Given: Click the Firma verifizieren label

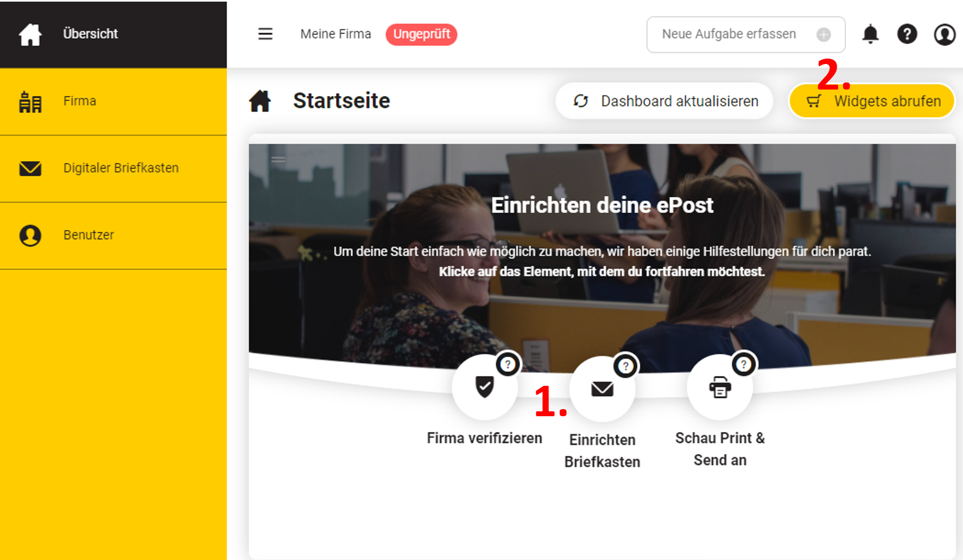Looking at the screenshot, I should click(x=484, y=438).
